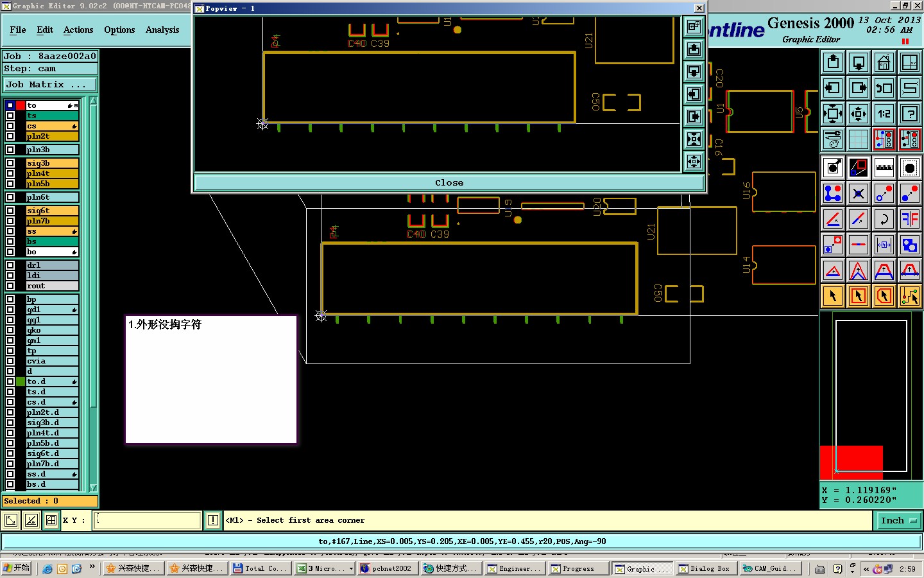Select the polygon selection arrow tool
The height and width of the screenshot is (578, 924).
click(884, 296)
